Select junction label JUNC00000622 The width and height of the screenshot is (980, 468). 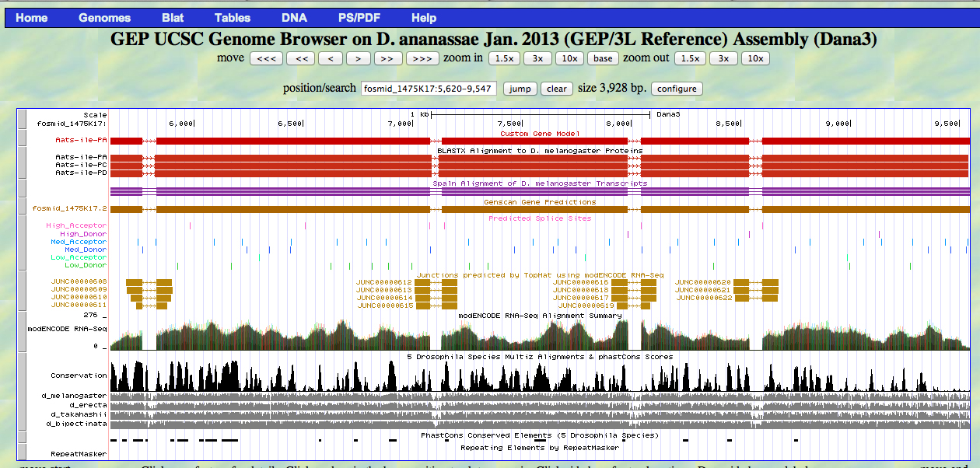(704, 298)
